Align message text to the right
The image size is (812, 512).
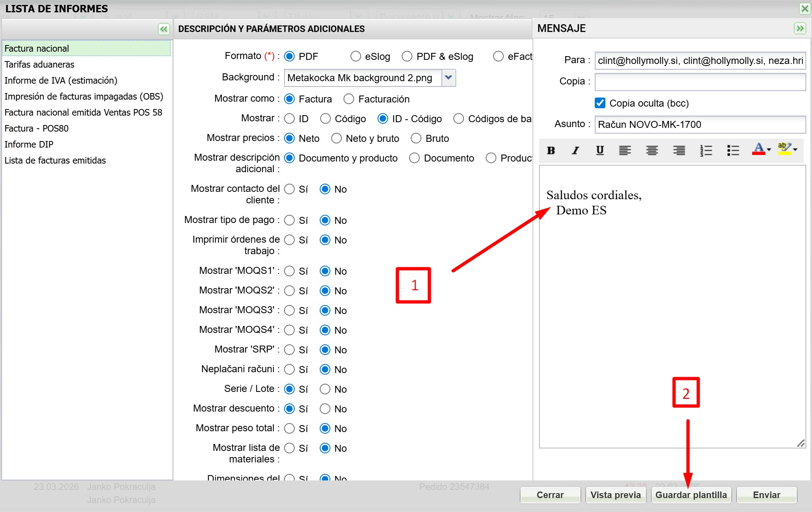679,150
